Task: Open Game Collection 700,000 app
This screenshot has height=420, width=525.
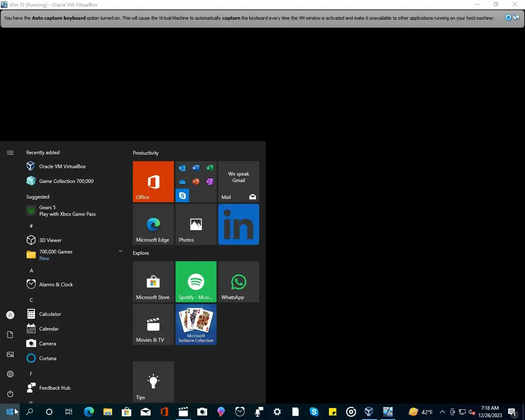Action: pyautogui.click(x=75, y=181)
